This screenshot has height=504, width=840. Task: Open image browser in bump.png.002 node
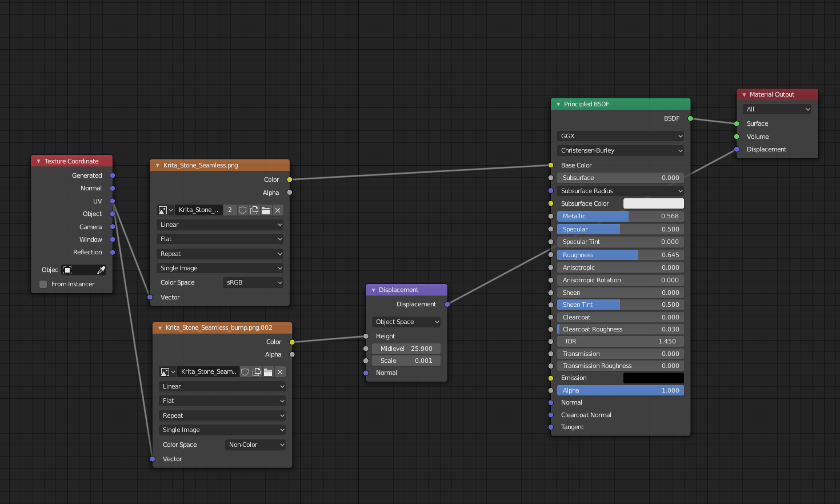click(167, 372)
